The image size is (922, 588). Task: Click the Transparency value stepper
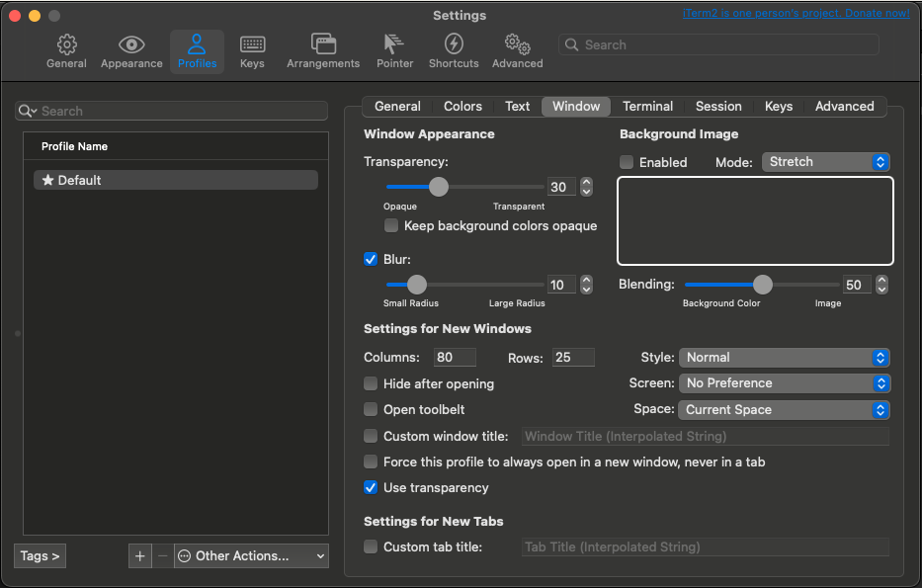click(586, 187)
